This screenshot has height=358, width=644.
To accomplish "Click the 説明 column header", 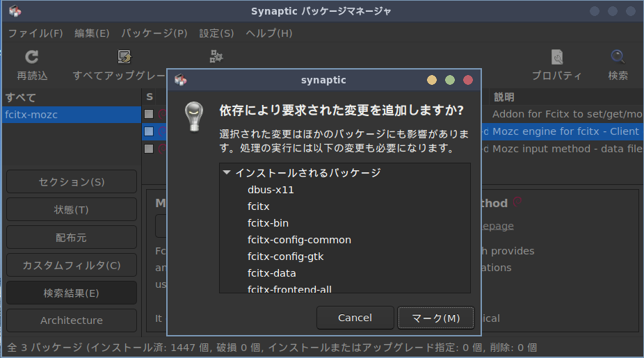I will [x=504, y=97].
